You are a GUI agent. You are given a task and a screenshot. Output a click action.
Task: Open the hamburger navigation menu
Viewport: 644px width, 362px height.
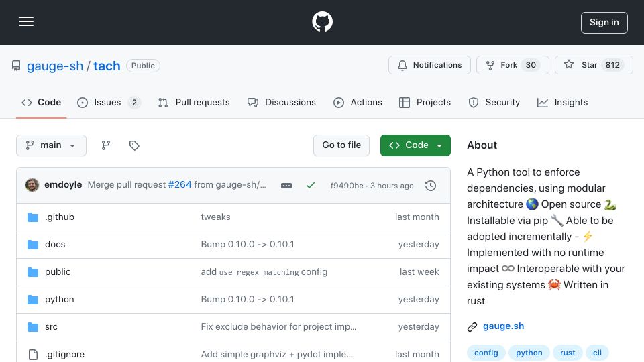(26, 21)
